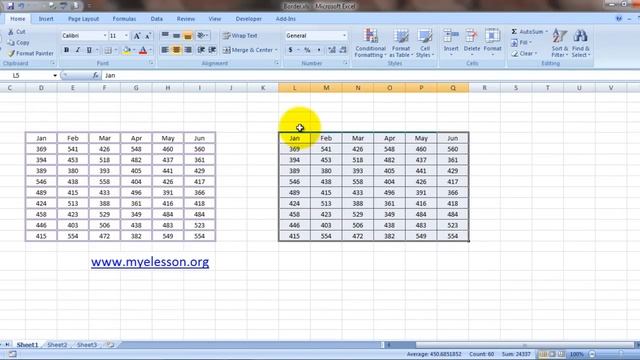The width and height of the screenshot is (640, 360).
Task: Click the zoom level 100% indicator
Action: [x=577, y=354]
